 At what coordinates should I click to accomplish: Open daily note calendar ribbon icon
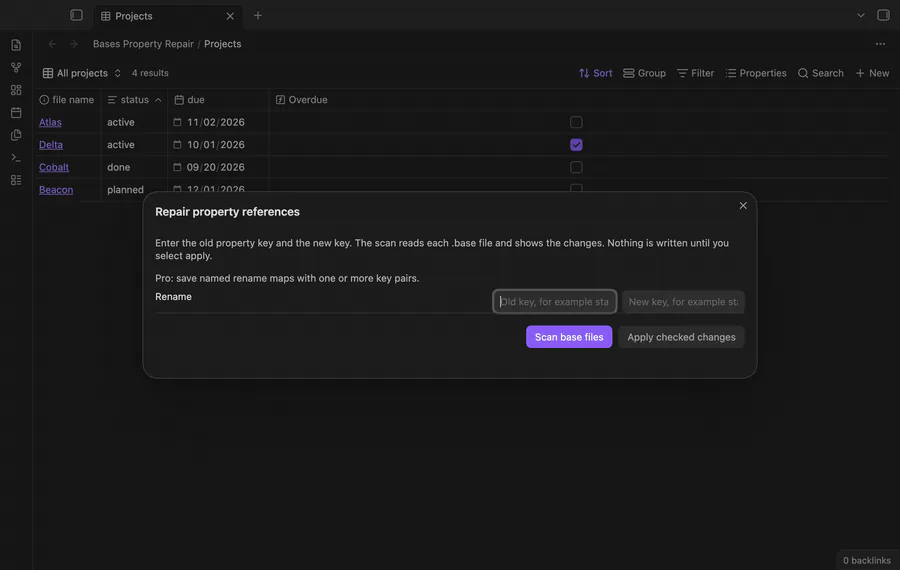click(x=16, y=113)
